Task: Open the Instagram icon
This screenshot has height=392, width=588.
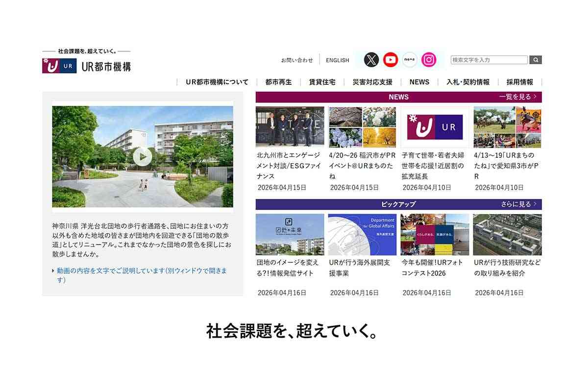Action: click(x=429, y=60)
